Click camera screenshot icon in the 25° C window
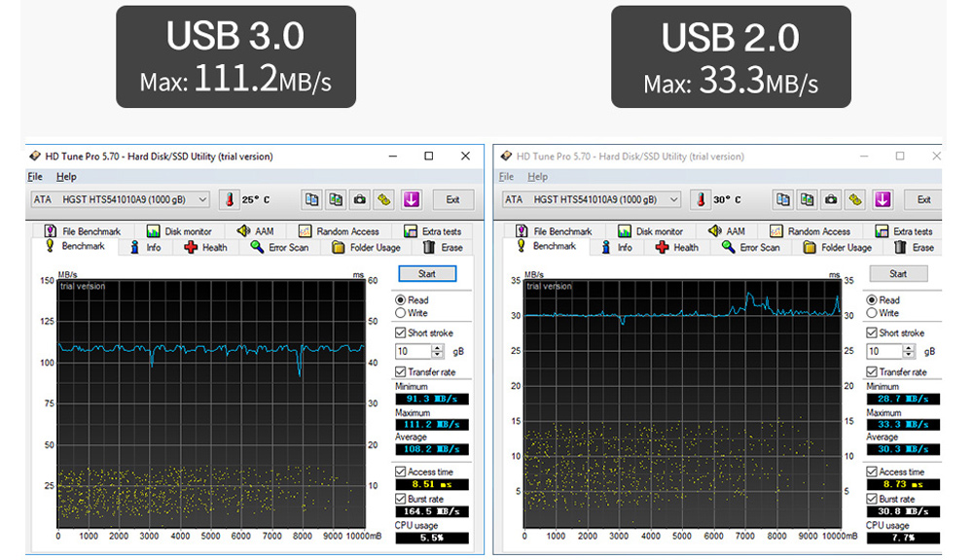Viewport: 973px width, 560px height. click(x=360, y=199)
